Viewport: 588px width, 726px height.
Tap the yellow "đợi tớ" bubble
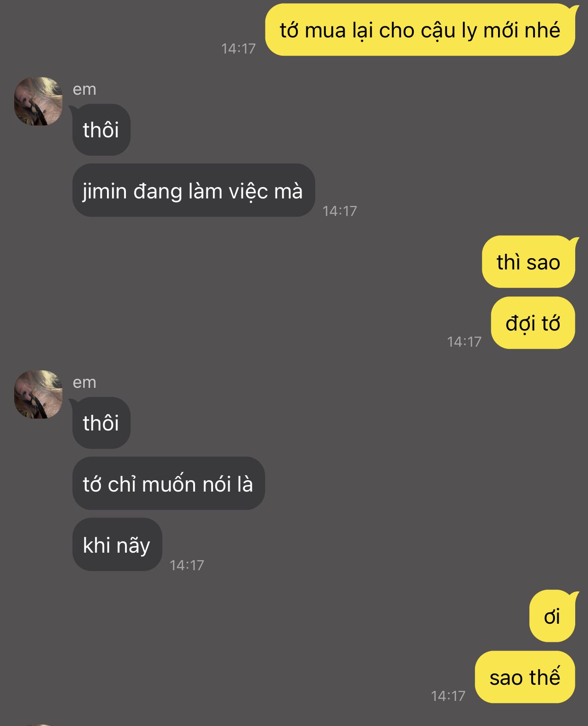pos(533,323)
